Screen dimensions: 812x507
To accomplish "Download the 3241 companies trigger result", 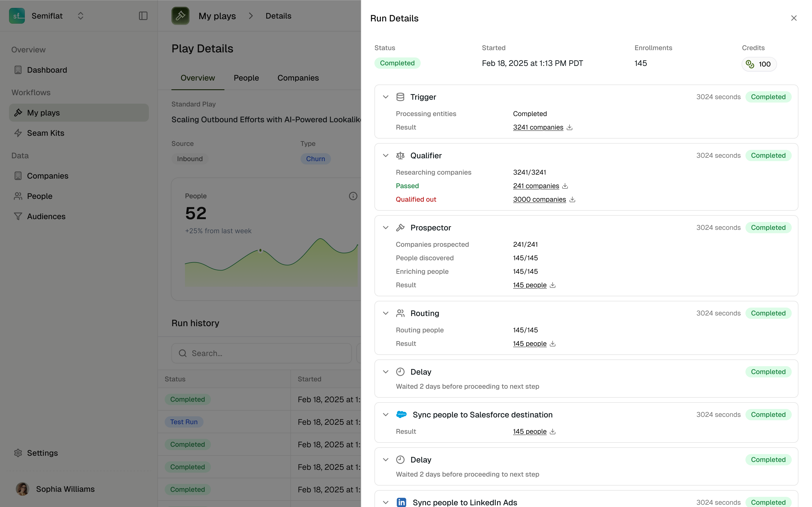I will [x=570, y=127].
